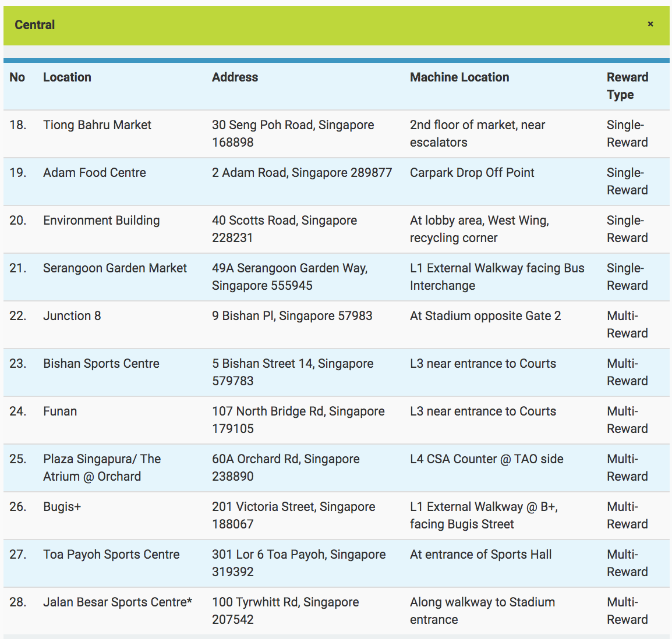The height and width of the screenshot is (639, 672).
Task: Click L1 External Walkway facing Bus Interchange
Action: [x=497, y=276]
